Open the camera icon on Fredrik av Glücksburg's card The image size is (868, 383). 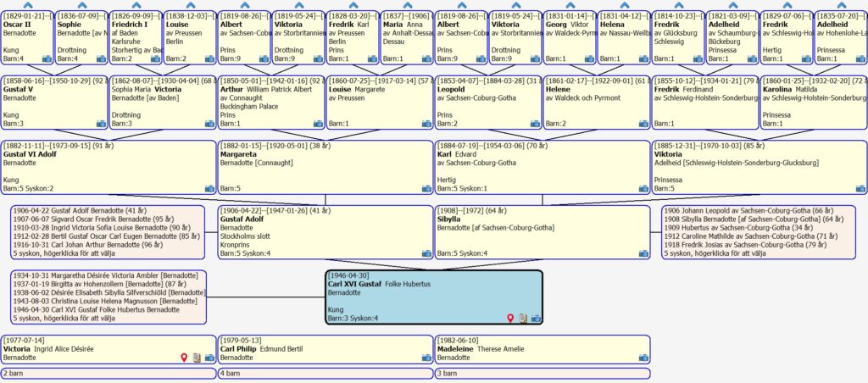coord(698,58)
